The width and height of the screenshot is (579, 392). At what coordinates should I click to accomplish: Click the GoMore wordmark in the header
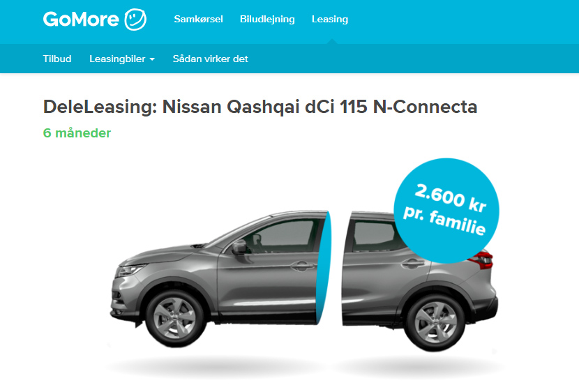click(81, 20)
